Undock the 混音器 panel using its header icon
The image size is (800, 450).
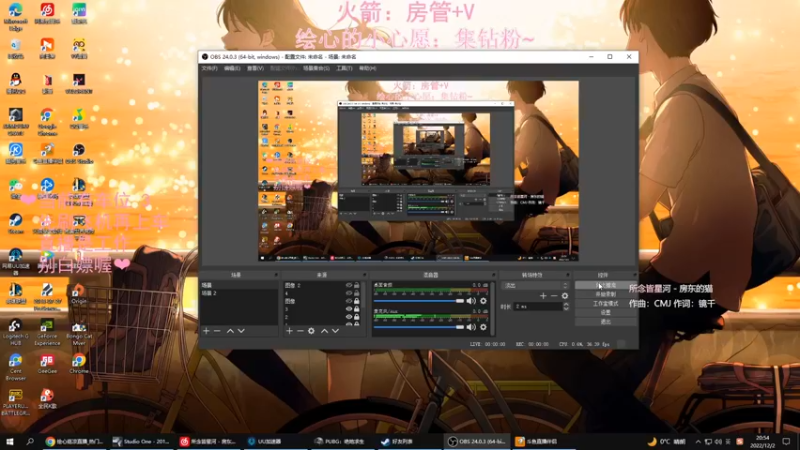(493, 275)
